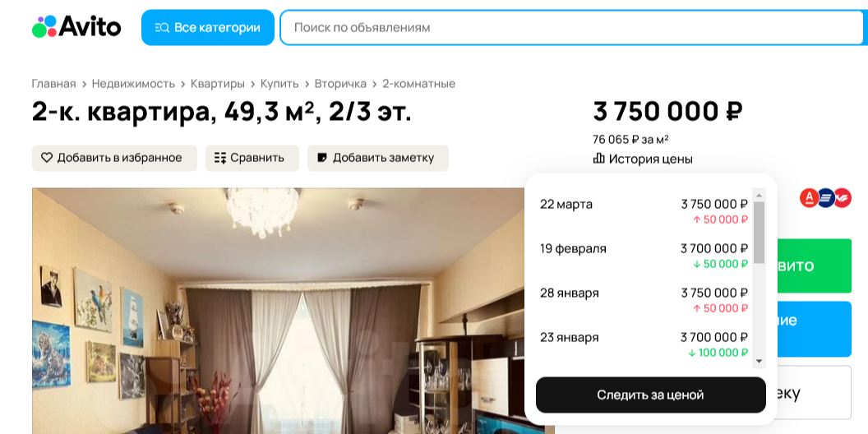Click the dark blue bank icon
868x434 pixels.
click(x=825, y=197)
